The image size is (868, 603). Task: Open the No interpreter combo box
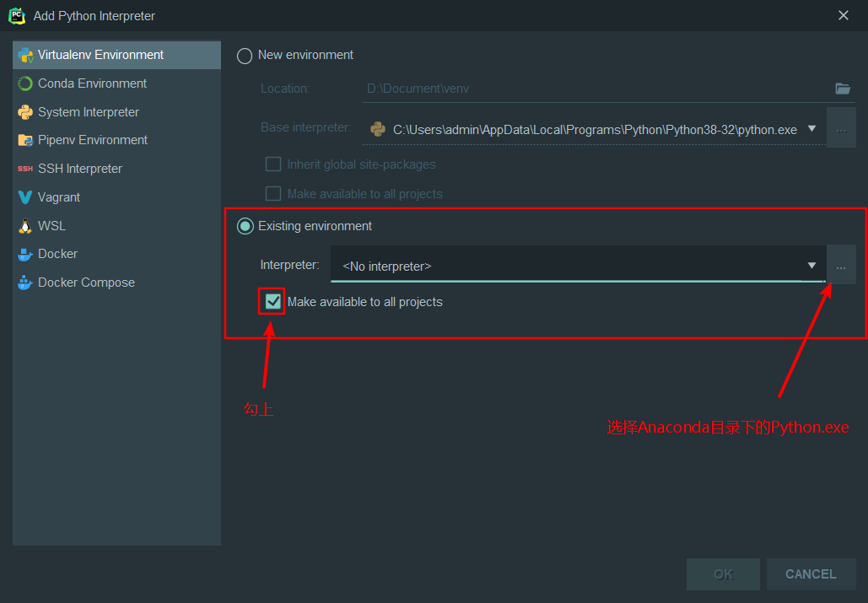pos(578,265)
